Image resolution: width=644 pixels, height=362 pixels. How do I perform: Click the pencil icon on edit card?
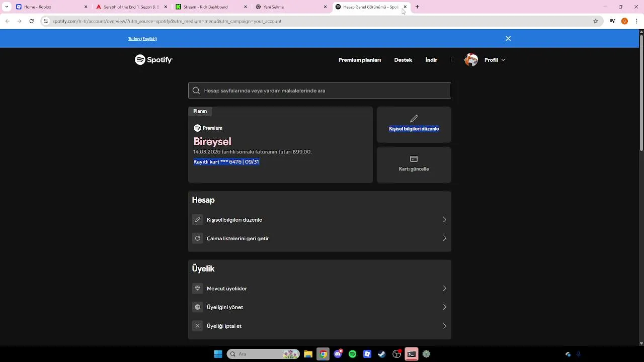(x=414, y=119)
